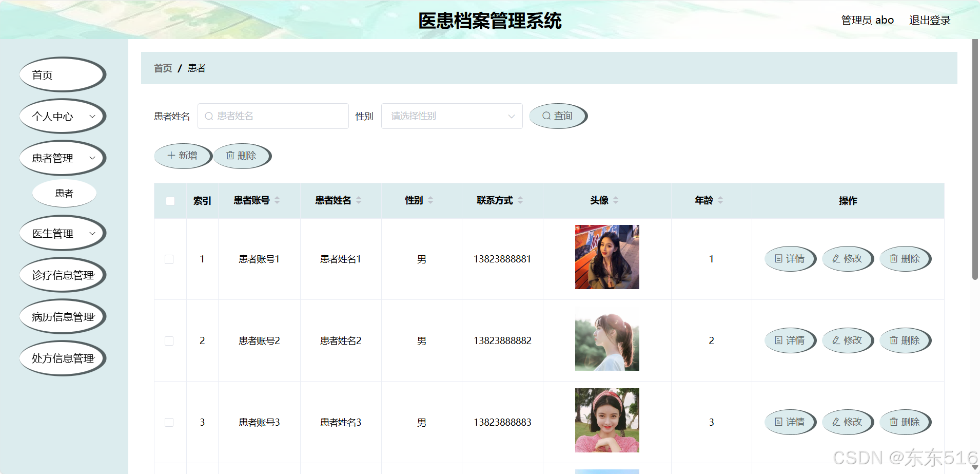Screen dimensions: 980x474
Task: Click 退出登录 link
Action: click(930, 20)
